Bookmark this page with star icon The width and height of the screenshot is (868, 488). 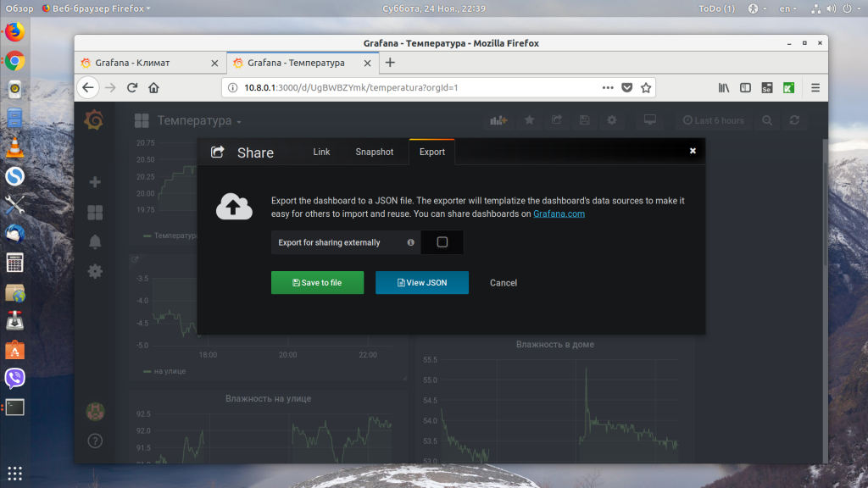click(x=645, y=87)
